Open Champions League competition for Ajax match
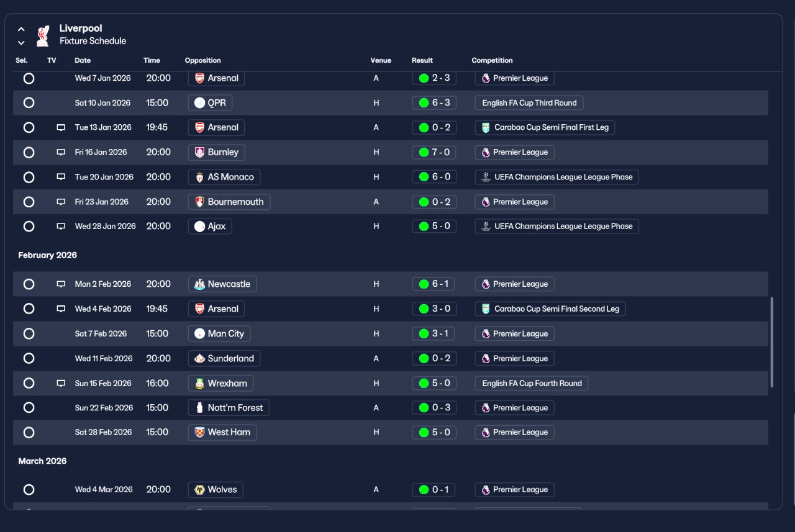Viewport: 795px width, 532px height. 557,227
